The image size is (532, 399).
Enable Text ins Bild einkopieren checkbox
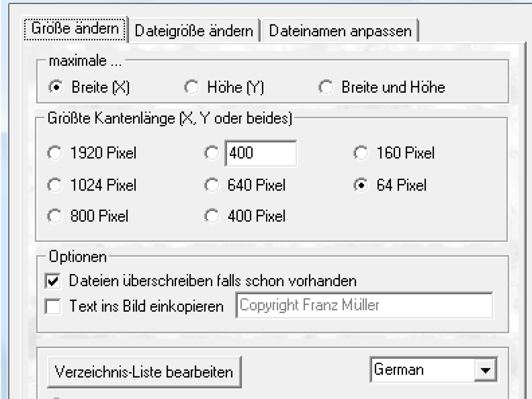[x=53, y=307]
